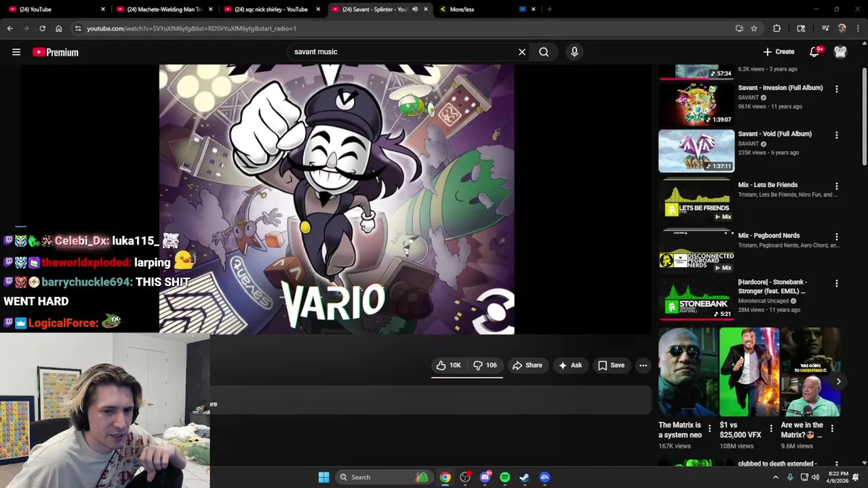Screen dimensions: 868x488
Task: Open the taskbar clock showing 8:22 PM
Action: pyautogui.click(x=837, y=477)
